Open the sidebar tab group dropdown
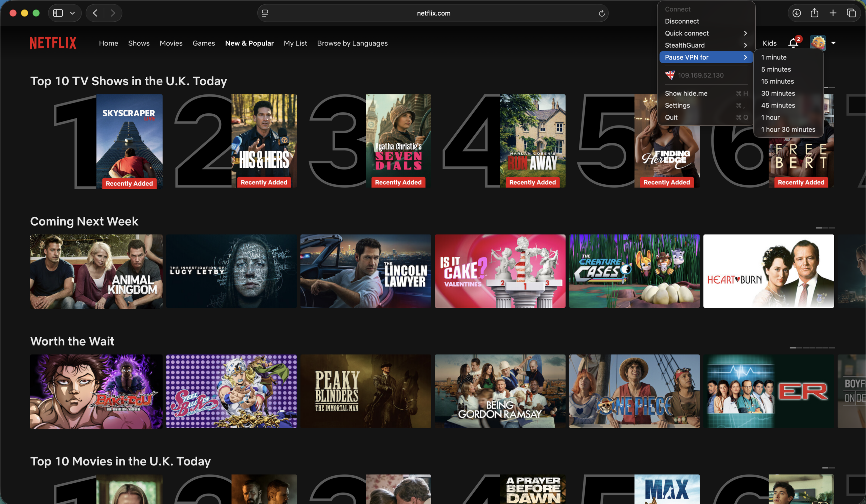 (72, 13)
